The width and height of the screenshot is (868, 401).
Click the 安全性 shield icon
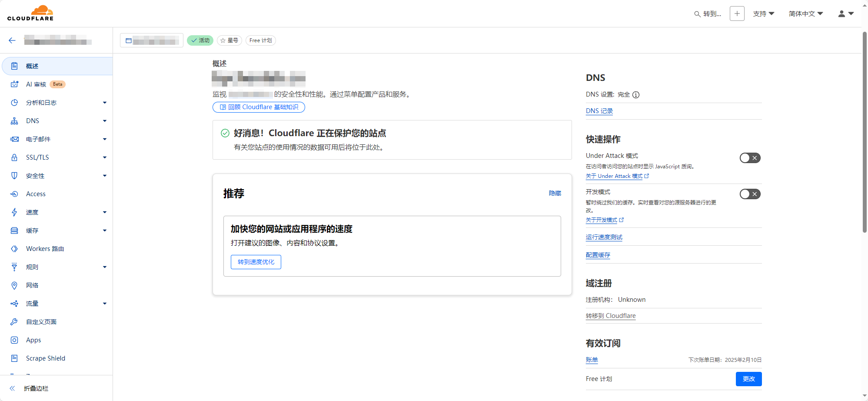[x=14, y=176]
